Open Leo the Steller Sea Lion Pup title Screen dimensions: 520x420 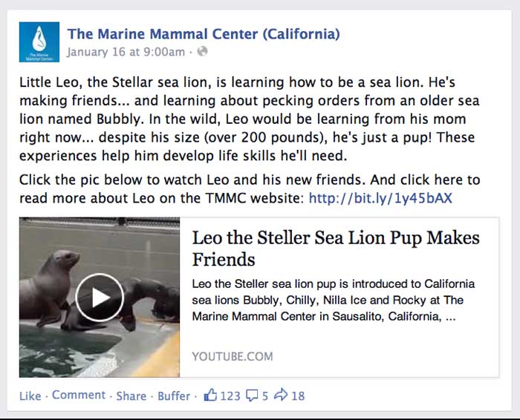click(336, 248)
